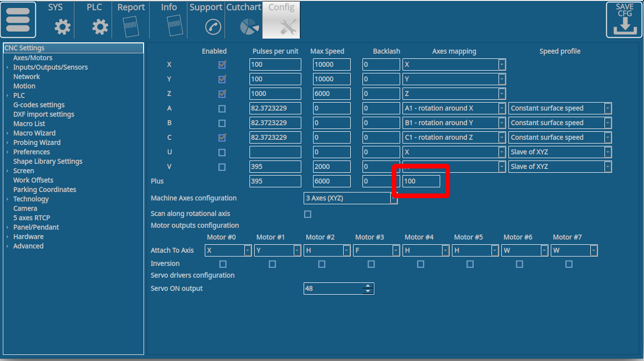The image size is (644, 361).
Task: Open the PLC gear settings
Action: point(99,27)
